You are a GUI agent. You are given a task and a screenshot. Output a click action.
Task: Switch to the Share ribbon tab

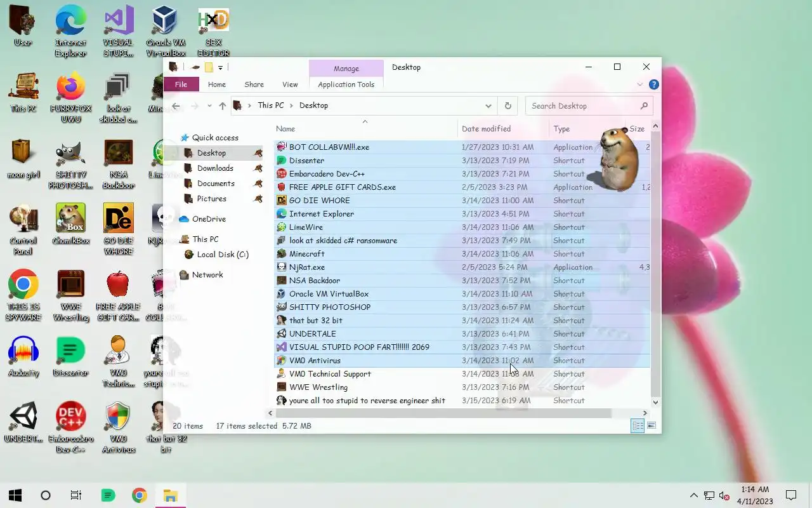point(254,84)
